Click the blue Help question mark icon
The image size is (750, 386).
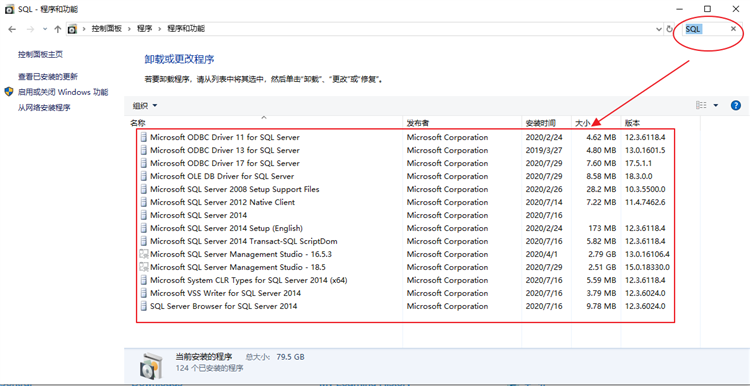(736, 105)
